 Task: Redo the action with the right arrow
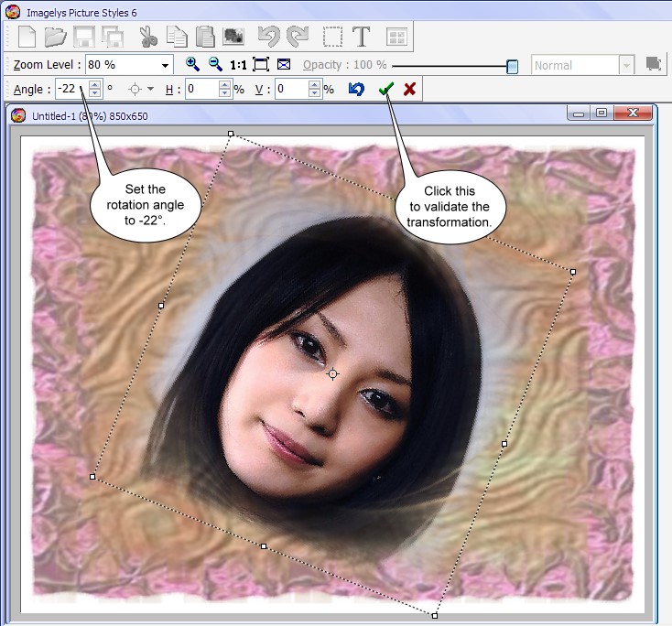pos(298,37)
